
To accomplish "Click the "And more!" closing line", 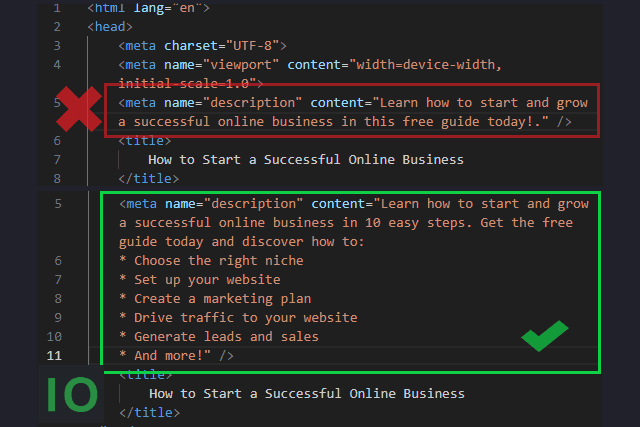I will point(176,355).
